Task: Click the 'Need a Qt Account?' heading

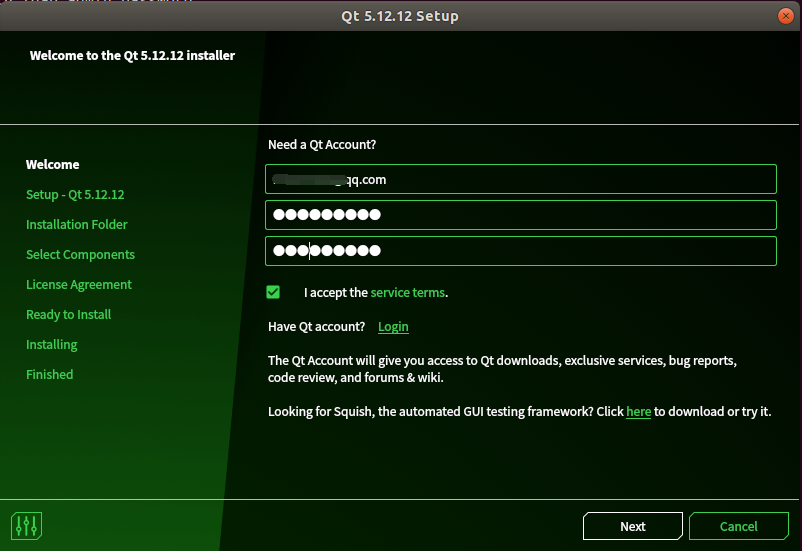Action: pos(322,144)
